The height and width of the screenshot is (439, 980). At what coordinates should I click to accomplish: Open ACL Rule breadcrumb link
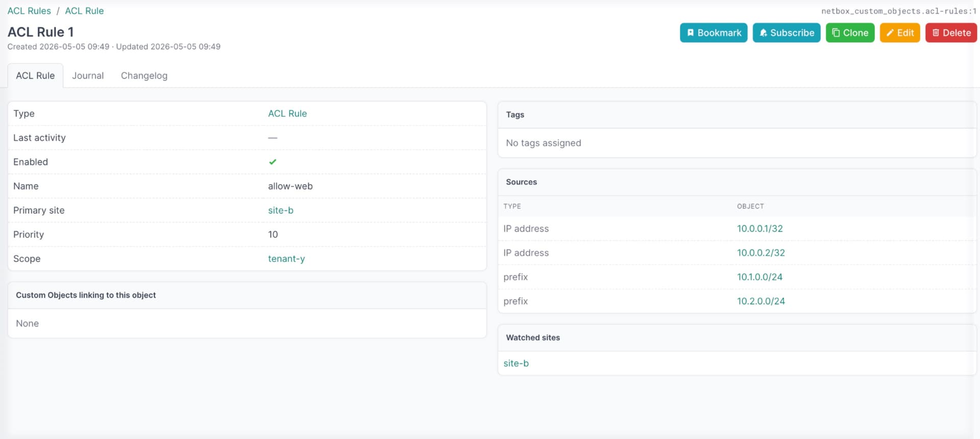click(x=84, y=11)
